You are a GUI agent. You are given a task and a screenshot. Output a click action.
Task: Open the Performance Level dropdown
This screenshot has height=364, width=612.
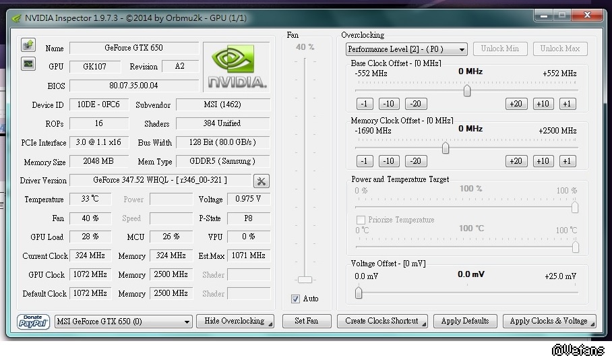tap(406, 49)
